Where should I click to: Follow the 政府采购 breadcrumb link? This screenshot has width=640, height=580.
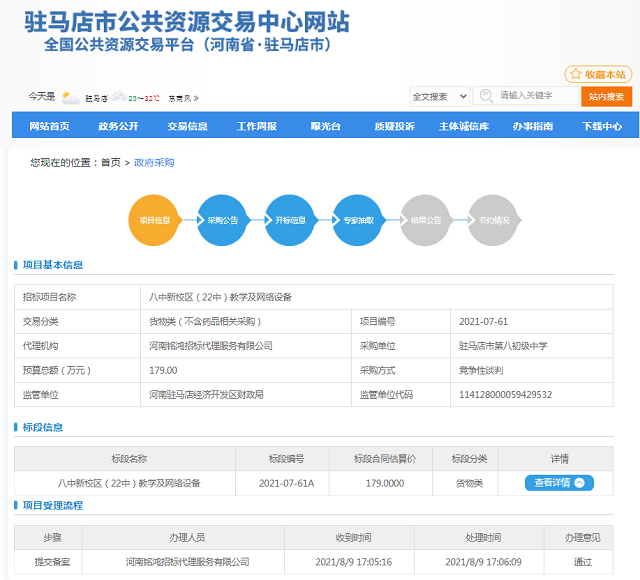[x=153, y=162]
